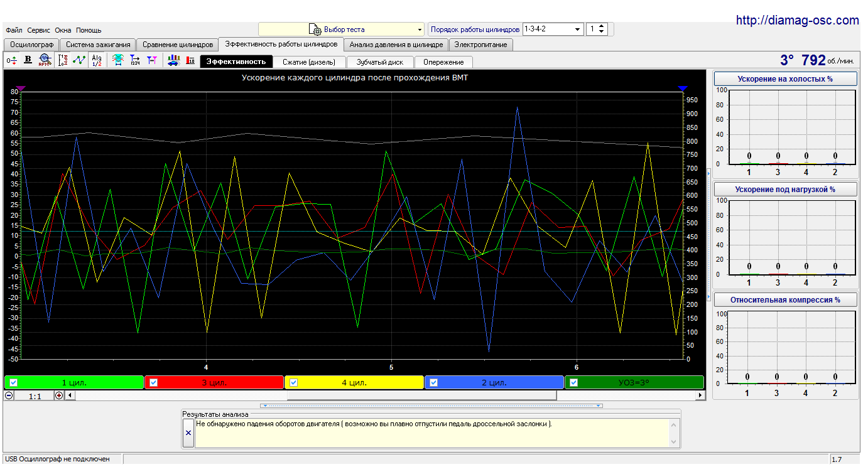Image resolution: width=868 pixels, height=467 pixels.
Task: Select the Опережение sub-tab
Action: (443, 62)
